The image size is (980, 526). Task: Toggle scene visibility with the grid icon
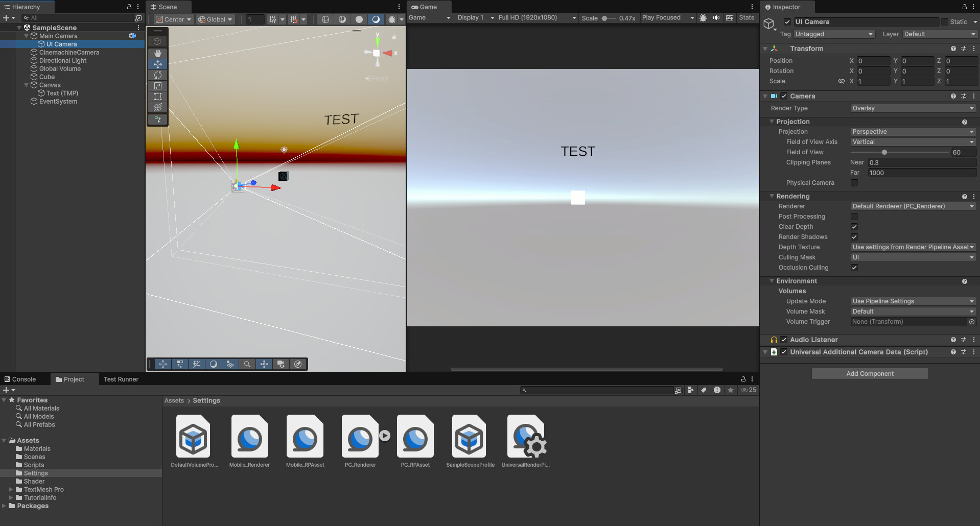[x=197, y=364]
